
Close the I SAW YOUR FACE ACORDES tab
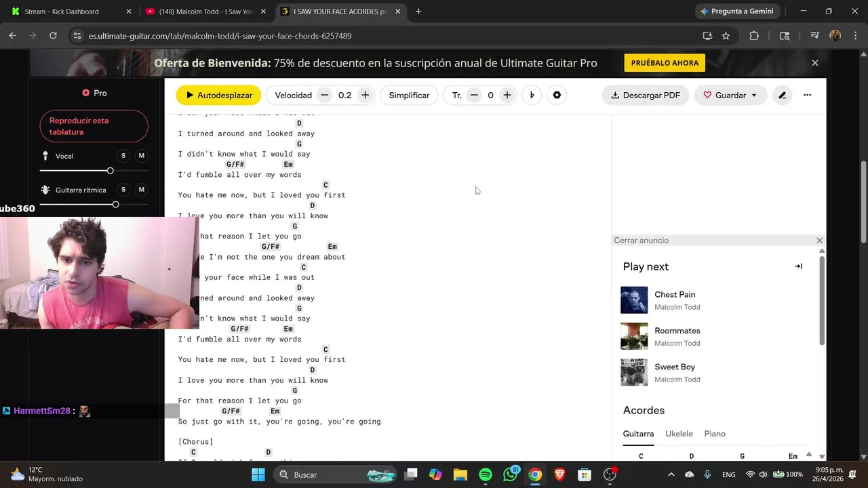pos(397,12)
